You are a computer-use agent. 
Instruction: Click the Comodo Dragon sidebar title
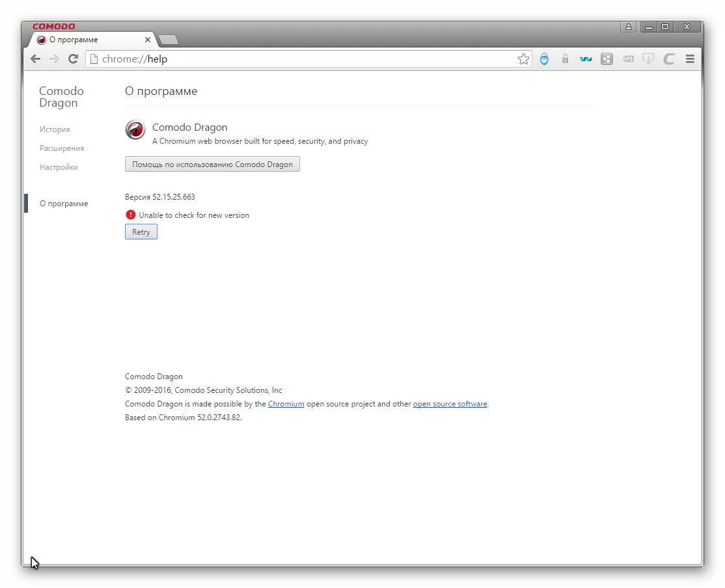point(61,97)
